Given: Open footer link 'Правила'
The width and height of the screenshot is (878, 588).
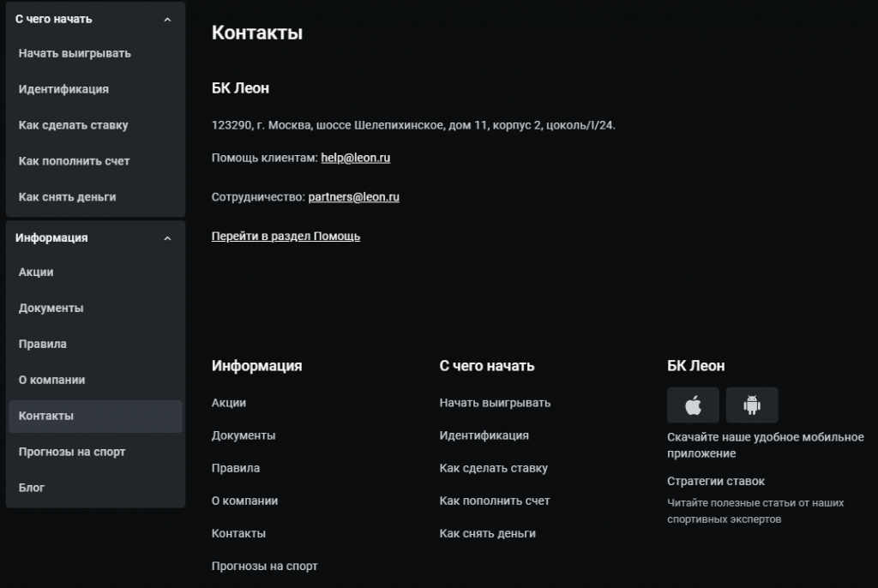Looking at the screenshot, I should (236, 468).
